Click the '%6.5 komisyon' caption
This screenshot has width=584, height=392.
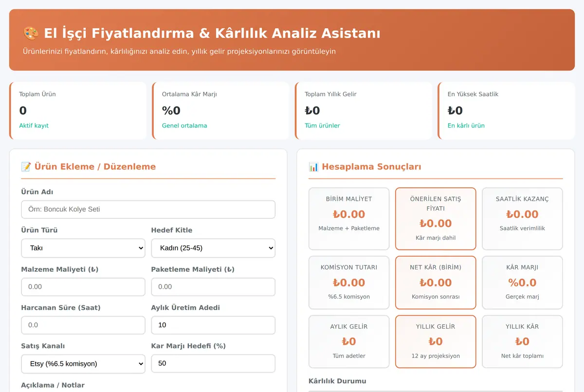[x=349, y=297]
